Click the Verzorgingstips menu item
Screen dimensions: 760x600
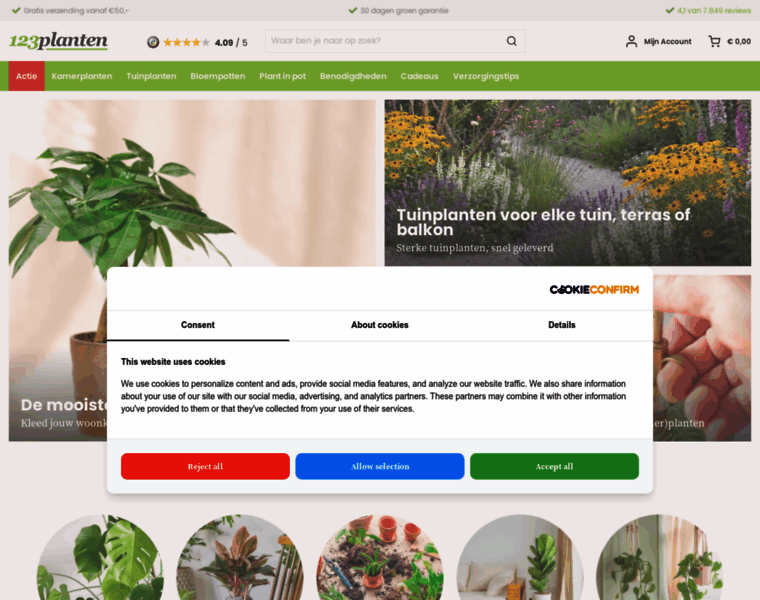(486, 76)
